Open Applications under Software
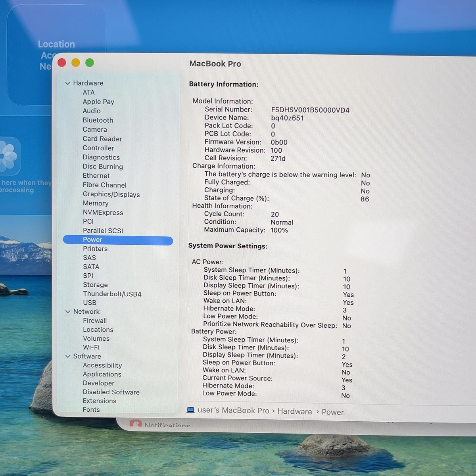The height and width of the screenshot is (476, 476). coord(102,374)
